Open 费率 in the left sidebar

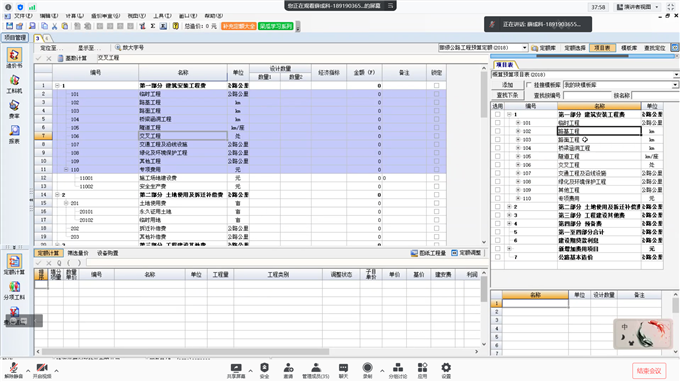(14, 109)
